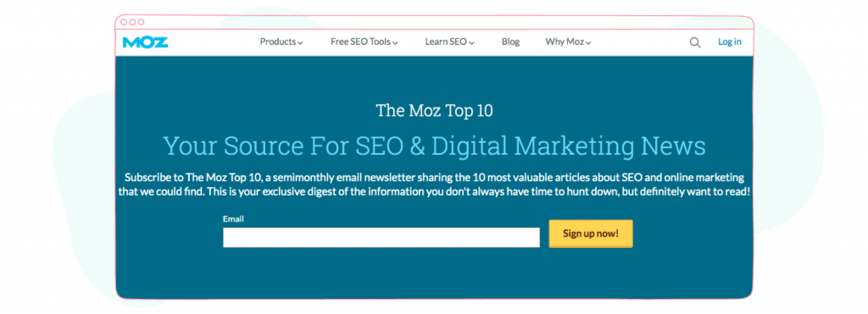The width and height of the screenshot is (868, 314).
Task: Expand the Why Moz chevron arrow
Action: pos(588,43)
